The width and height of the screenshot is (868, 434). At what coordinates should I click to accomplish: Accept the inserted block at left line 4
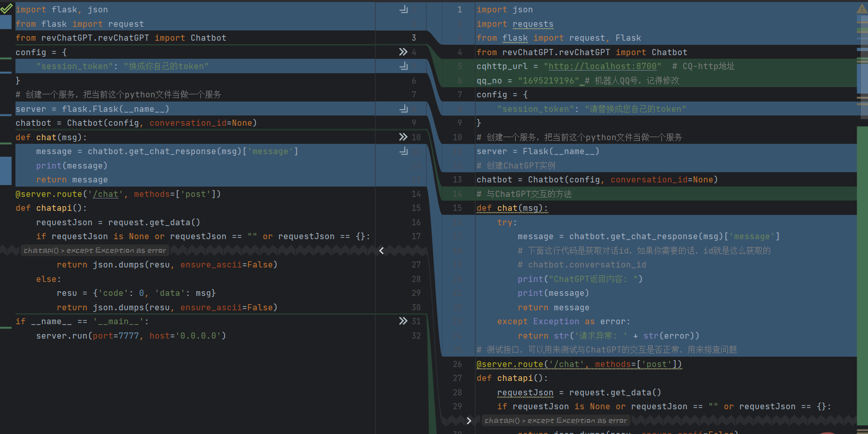[x=403, y=52]
